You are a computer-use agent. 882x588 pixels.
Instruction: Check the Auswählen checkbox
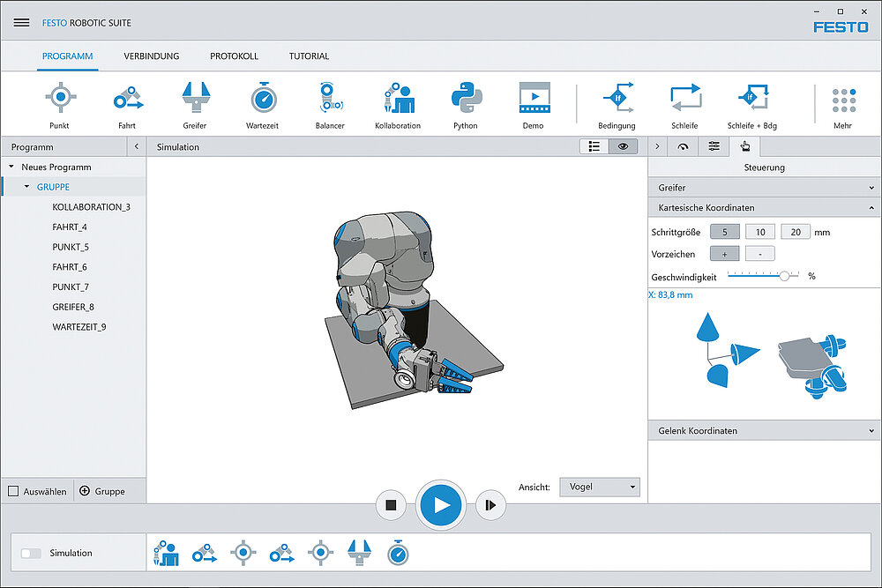(13, 491)
